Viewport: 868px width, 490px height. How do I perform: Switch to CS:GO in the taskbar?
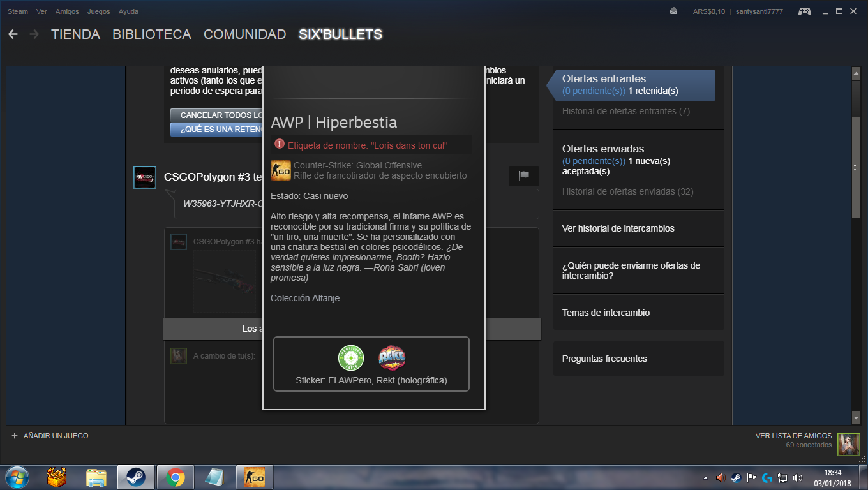tap(255, 477)
